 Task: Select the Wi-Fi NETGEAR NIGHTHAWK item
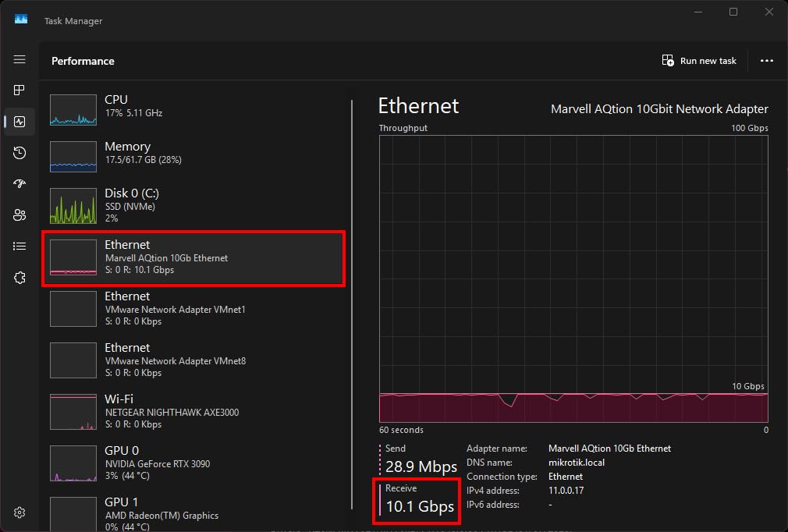click(193, 412)
